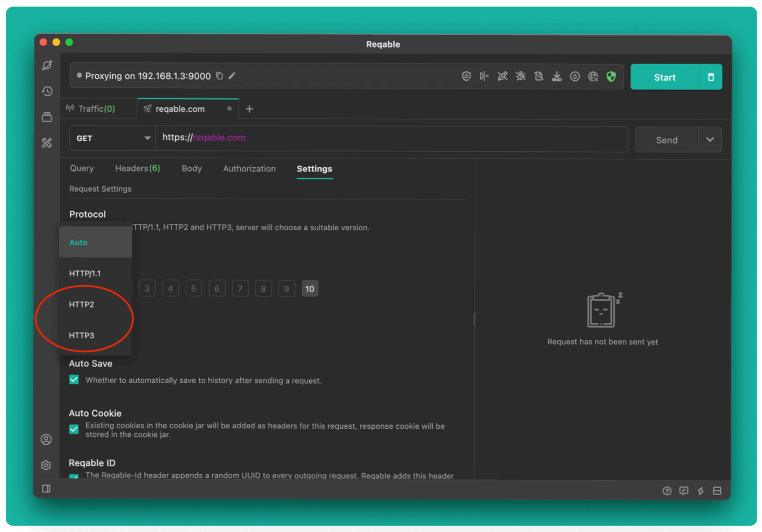Screen dimensions: 762x532
Task: Select value 3 in the number selector
Action: coord(147,288)
